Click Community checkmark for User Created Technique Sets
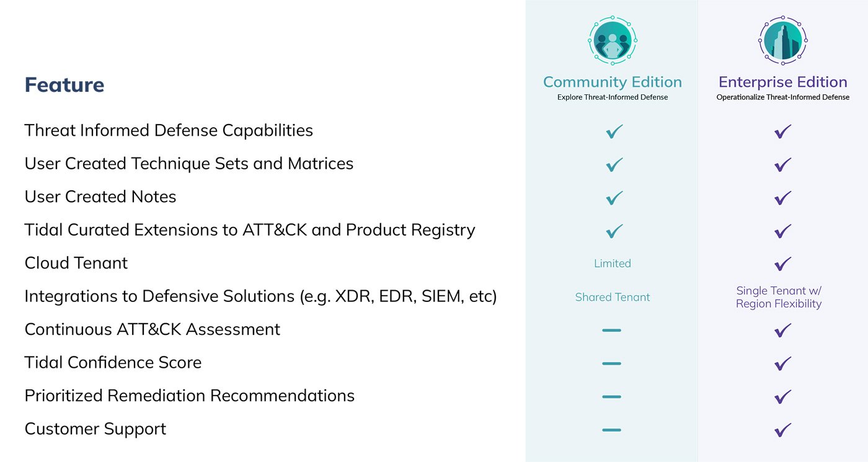868x462 pixels. click(x=614, y=165)
